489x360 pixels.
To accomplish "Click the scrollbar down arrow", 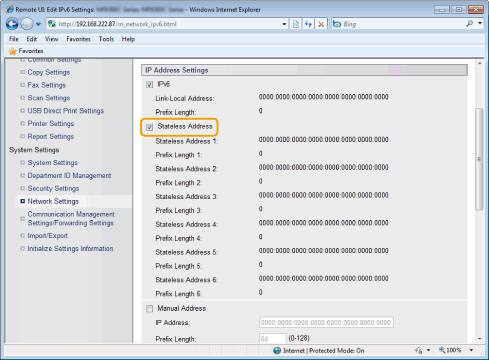I will tap(479, 339).
